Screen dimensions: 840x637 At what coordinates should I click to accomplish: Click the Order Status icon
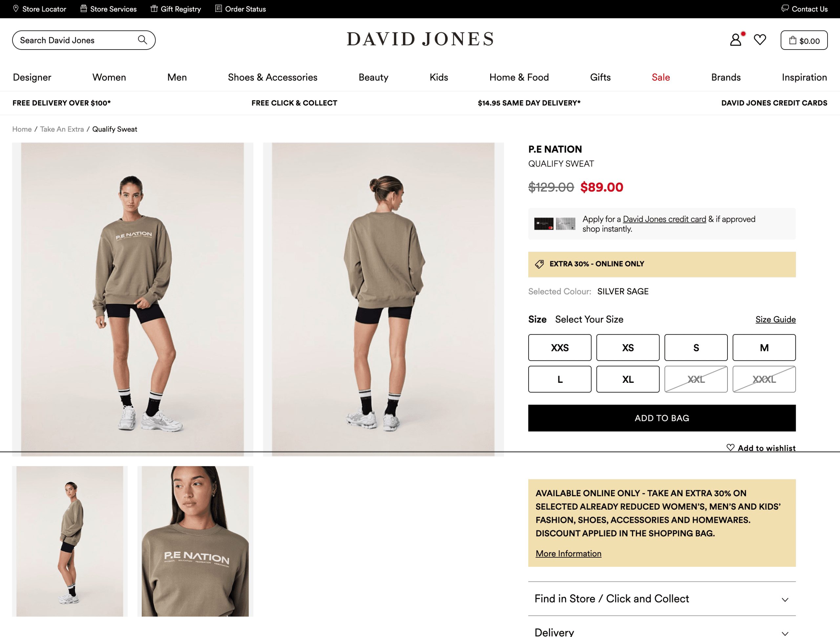(218, 8)
